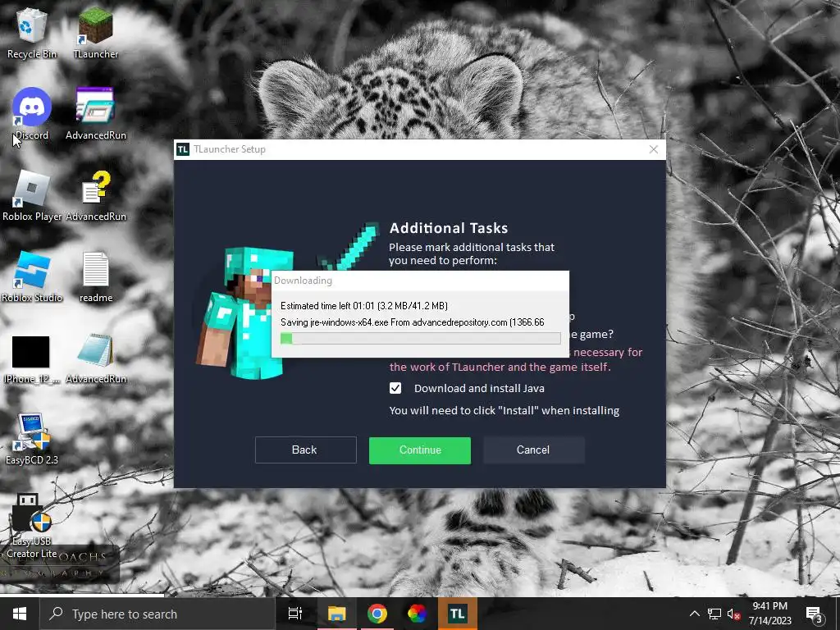Open the notification center icon
This screenshot has width=840, height=630.
click(814, 614)
